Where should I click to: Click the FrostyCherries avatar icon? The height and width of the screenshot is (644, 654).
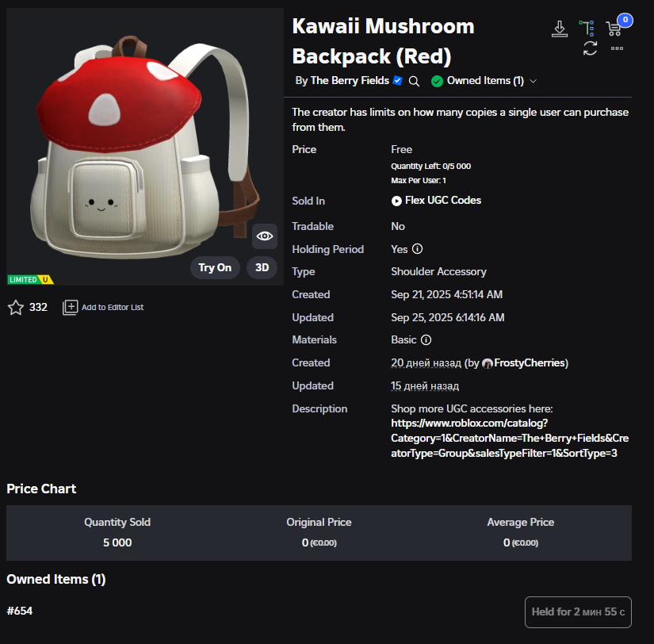(x=488, y=363)
